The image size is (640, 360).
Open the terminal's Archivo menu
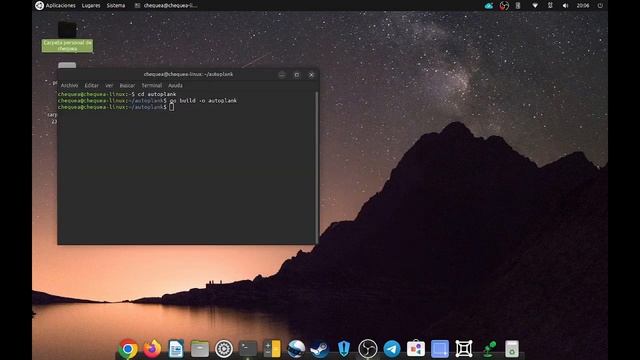(69, 85)
